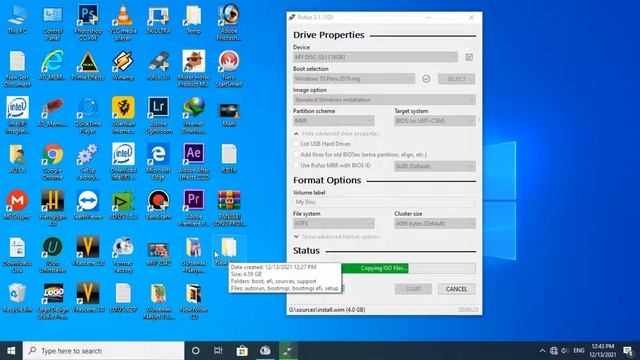Open VLC media player shortcut
The image size is (640, 360).
[123, 22]
